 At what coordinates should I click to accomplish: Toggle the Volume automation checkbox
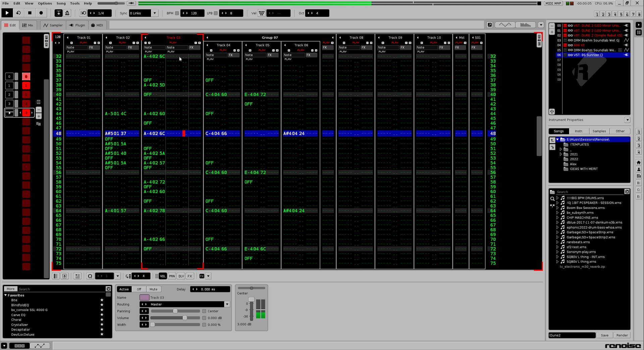pos(204,318)
